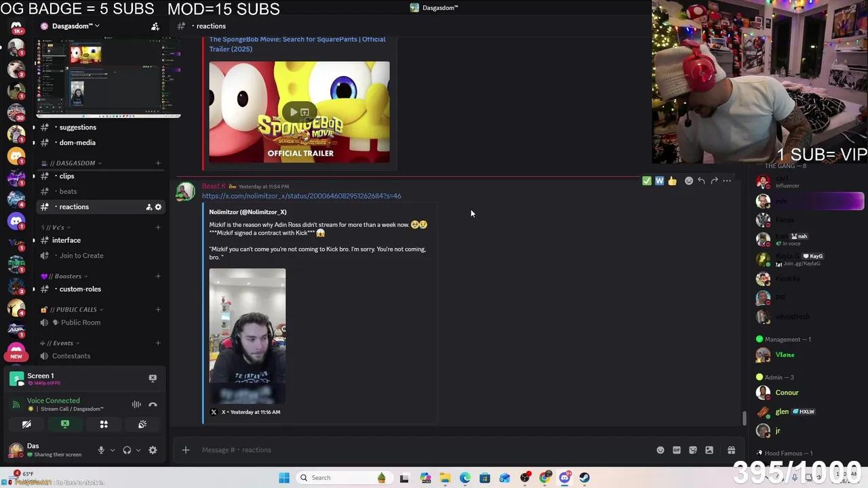Open the add reaction picker on the message
Viewport: 868px width, 488px height.
pos(689,181)
